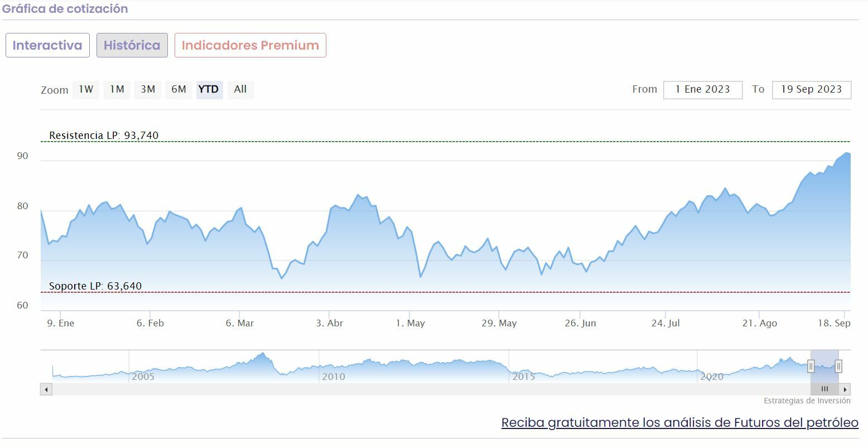Click the Estrategias de Inversión credit

tap(807, 401)
